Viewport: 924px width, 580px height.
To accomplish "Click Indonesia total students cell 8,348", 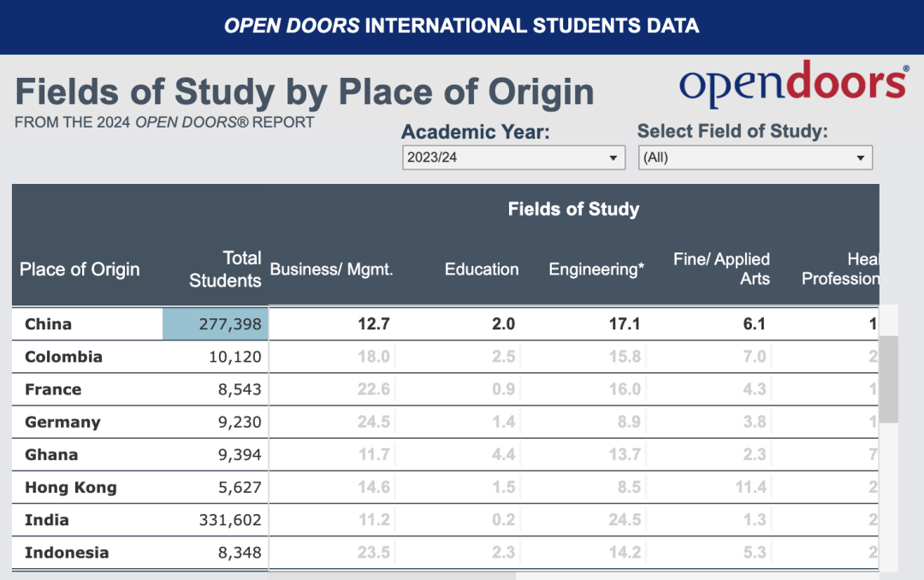I will 240,553.
